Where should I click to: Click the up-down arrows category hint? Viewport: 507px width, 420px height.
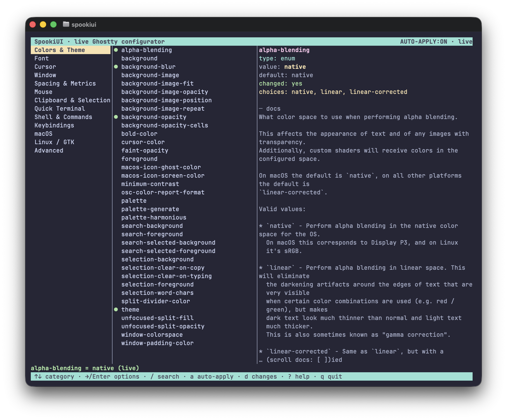(54, 377)
